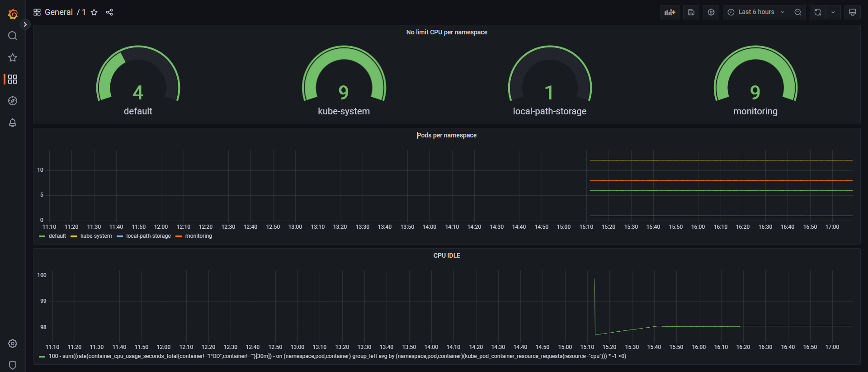
Task: Toggle the local-path-storage series in legend
Action: coord(148,236)
